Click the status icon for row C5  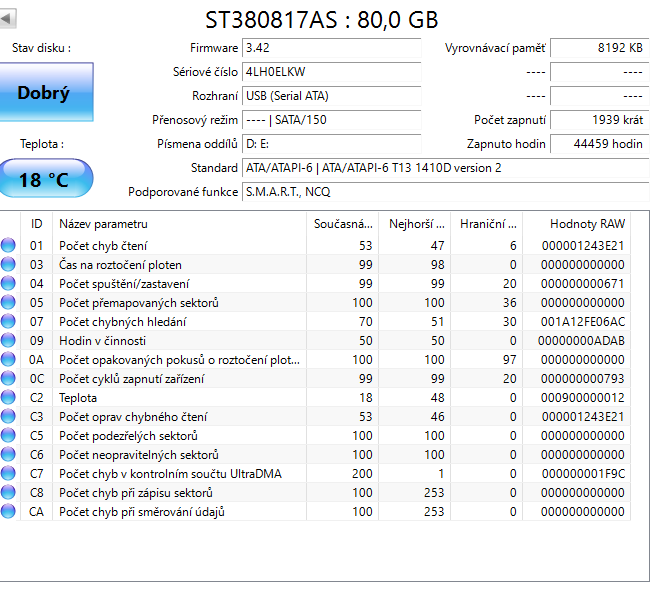(8, 435)
